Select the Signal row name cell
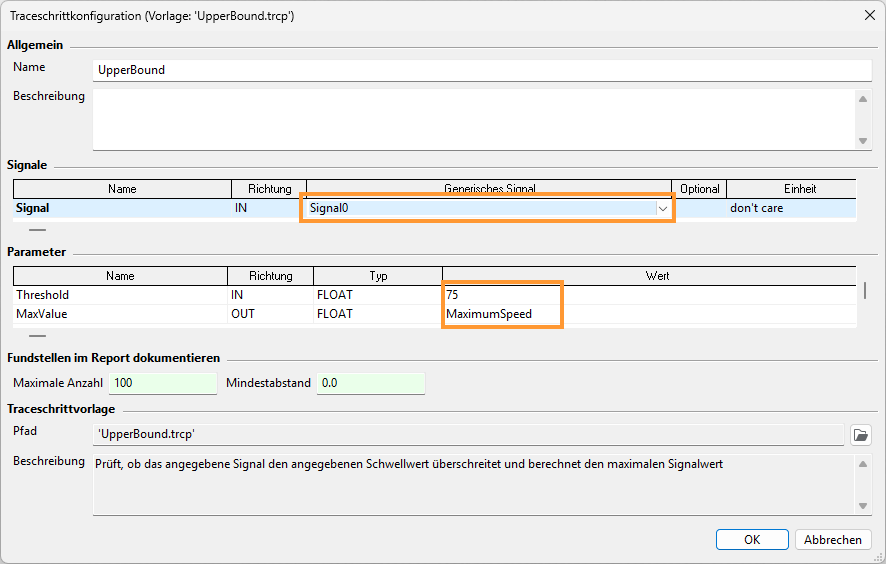Screen dimensions: 886x564 pyautogui.click(x=122, y=209)
